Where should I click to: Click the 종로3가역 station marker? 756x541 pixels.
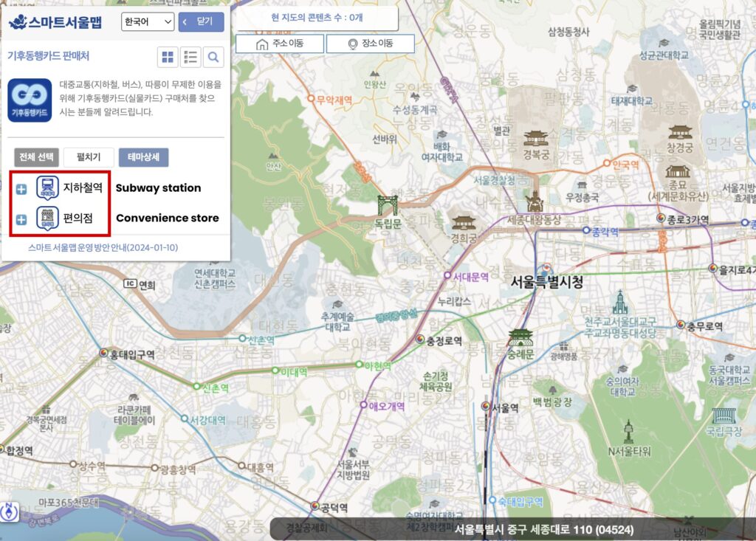coord(661,218)
